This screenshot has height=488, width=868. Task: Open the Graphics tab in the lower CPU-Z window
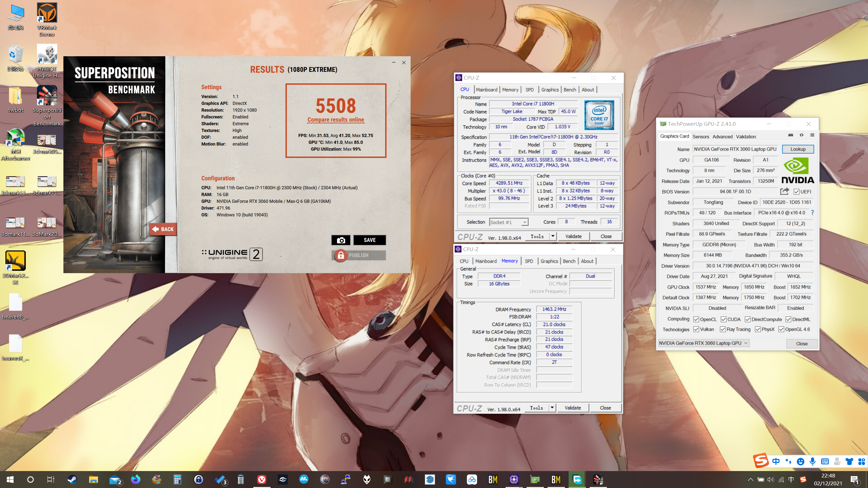point(549,261)
